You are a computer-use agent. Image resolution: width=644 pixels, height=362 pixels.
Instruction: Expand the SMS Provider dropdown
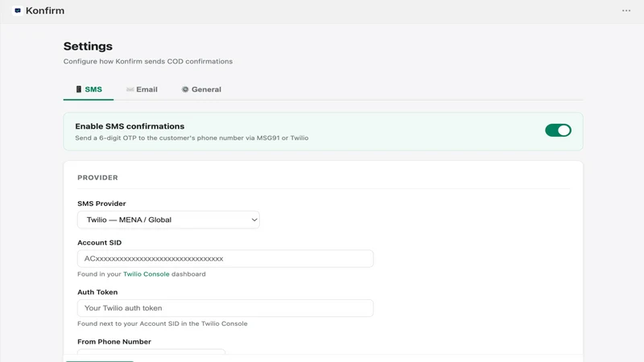coord(168,220)
